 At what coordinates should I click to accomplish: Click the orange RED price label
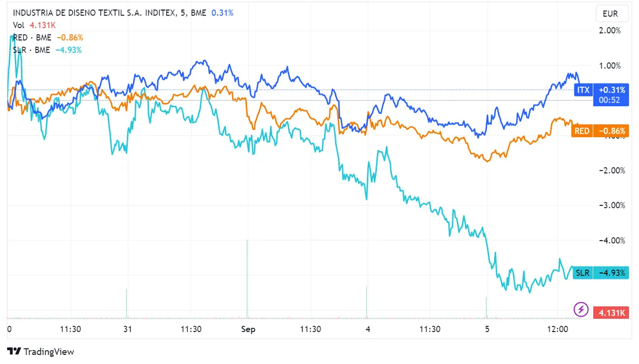(582, 130)
